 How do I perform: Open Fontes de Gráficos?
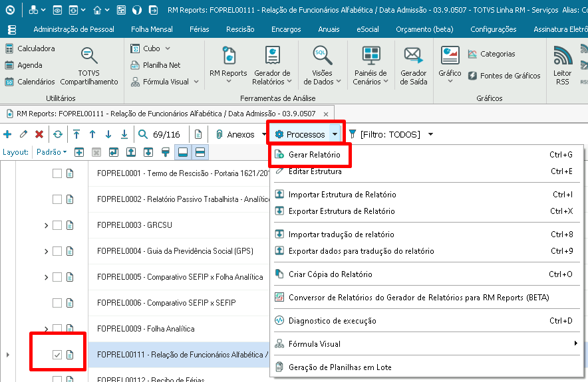click(x=504, y=76)
